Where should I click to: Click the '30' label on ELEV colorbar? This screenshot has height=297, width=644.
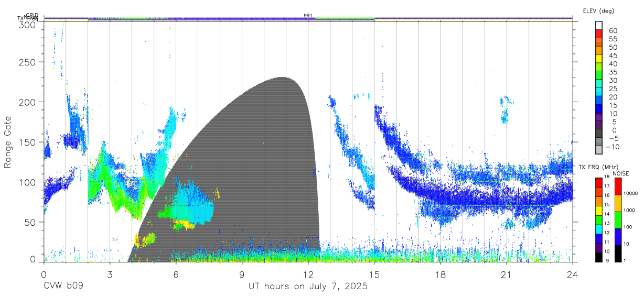coord(613,80)
